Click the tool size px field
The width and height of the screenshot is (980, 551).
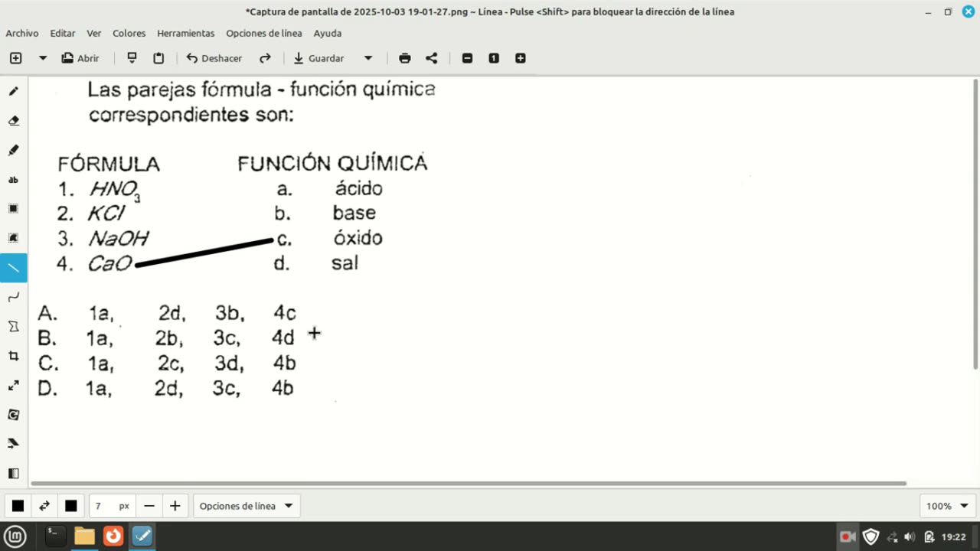click(x=112, y=506)
